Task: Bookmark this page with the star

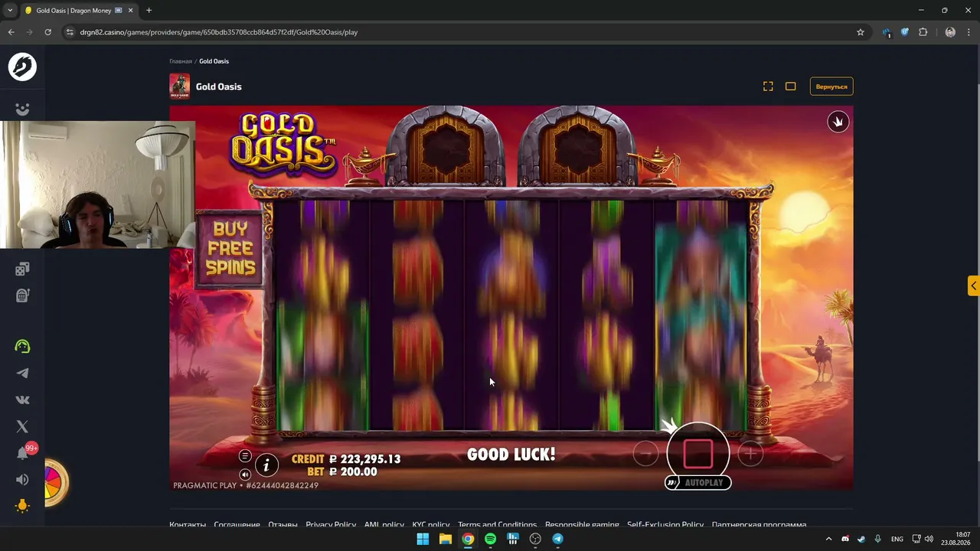Action: point(861,32)
